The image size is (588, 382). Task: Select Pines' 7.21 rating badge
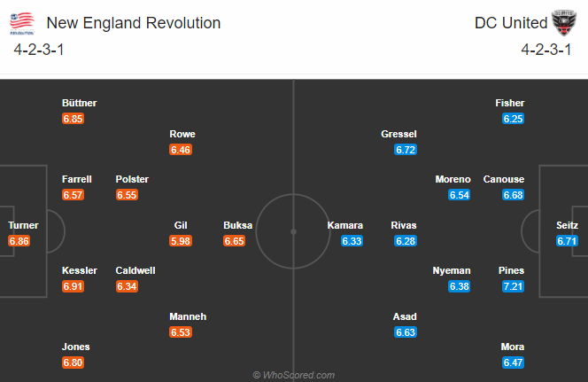[513, 286]
